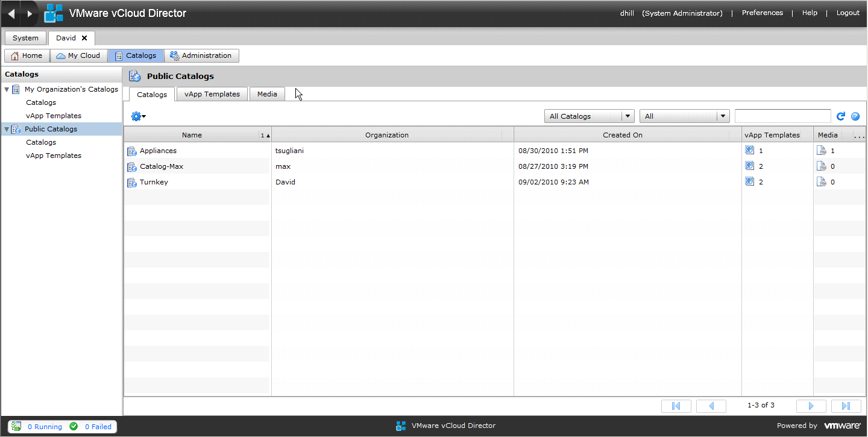Open the 0 Running tasks link
The image size is (868, 437).
click(45, 427)
